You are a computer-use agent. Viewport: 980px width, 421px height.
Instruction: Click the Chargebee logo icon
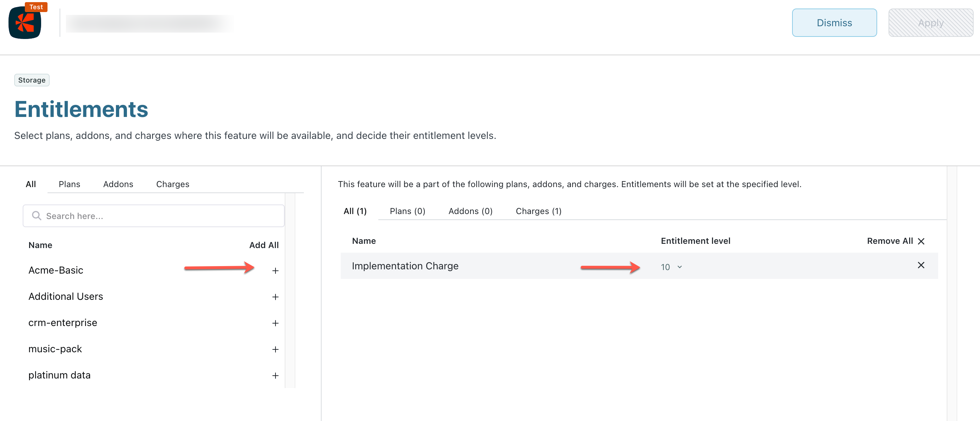(25, 23)
